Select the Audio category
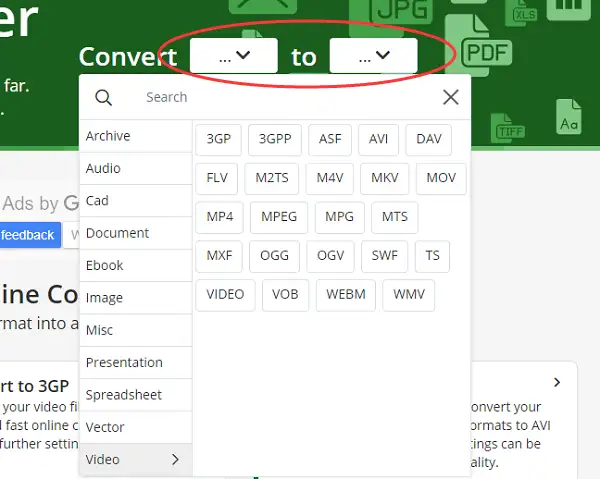The image size is (600, 479). [136, 168]
